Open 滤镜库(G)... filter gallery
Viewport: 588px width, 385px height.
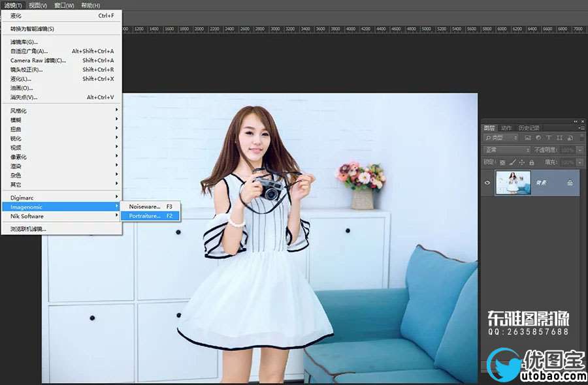(62, 42)
